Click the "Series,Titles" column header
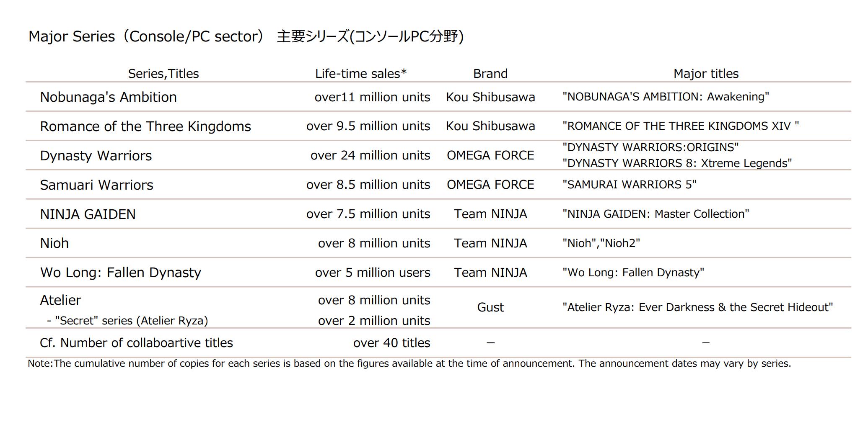This screenshot has width=868, height=422. [163, 74]
